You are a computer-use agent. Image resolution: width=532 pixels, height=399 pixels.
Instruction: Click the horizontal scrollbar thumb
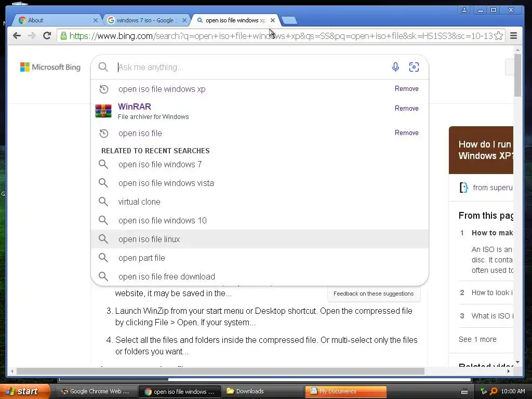tap(220, 371)
